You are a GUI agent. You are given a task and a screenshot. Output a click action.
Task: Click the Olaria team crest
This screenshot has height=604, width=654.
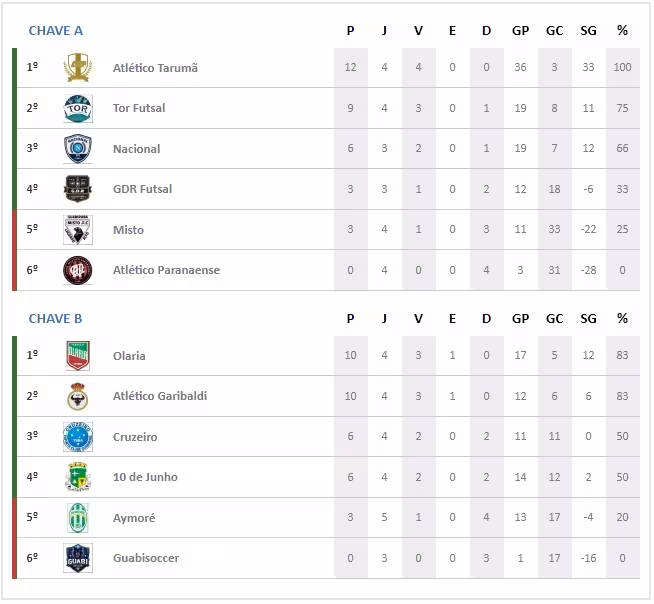coord(77,356)
